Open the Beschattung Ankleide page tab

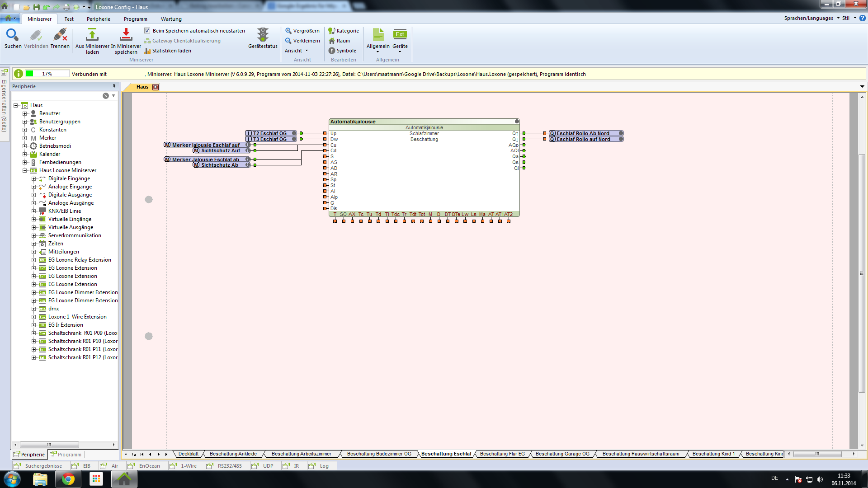(233, 454)
